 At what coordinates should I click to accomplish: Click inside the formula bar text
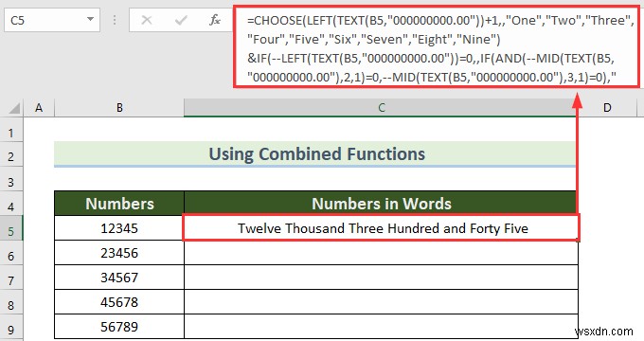tap(437, 48)
